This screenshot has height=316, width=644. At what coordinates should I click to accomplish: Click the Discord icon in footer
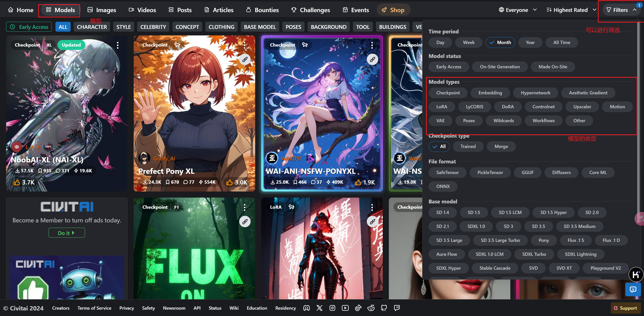pyautogui.click(x=306, y=308)
